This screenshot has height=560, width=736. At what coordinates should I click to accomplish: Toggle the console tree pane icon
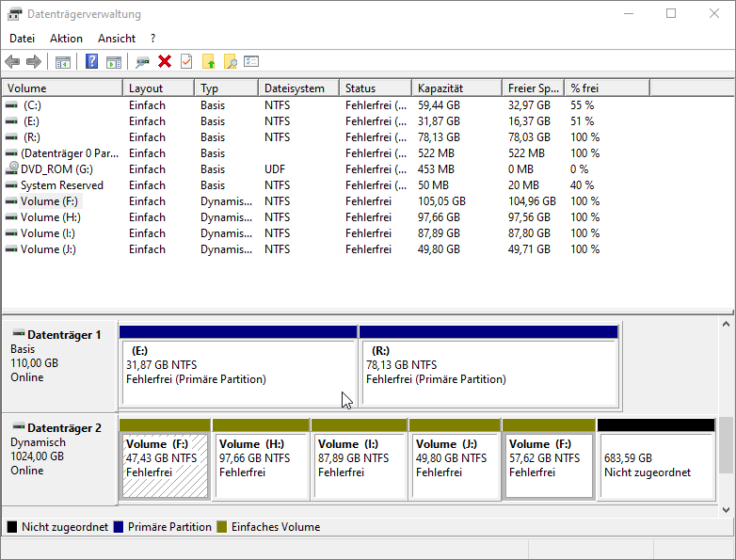tap(63, 61)
